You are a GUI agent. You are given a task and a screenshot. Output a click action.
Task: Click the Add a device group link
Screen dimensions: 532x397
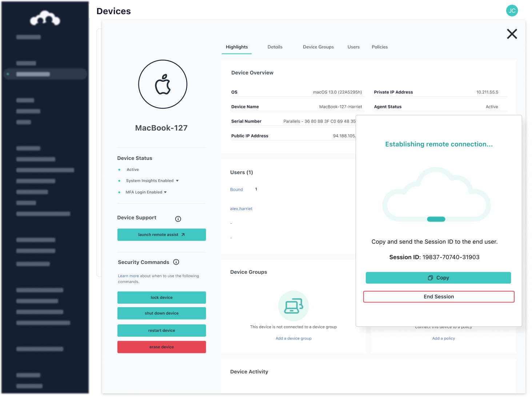click(293, 338)
